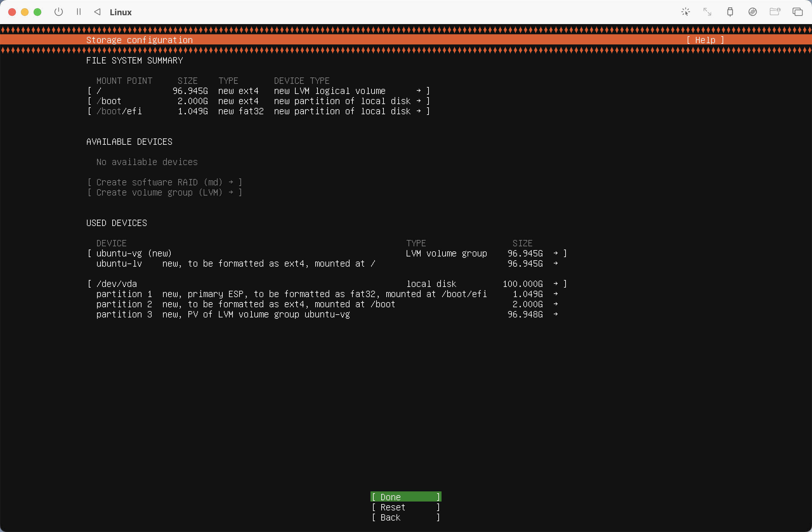Click the windows overlay icon
This screenshot has width=812, height=532.
click(797, 12)
